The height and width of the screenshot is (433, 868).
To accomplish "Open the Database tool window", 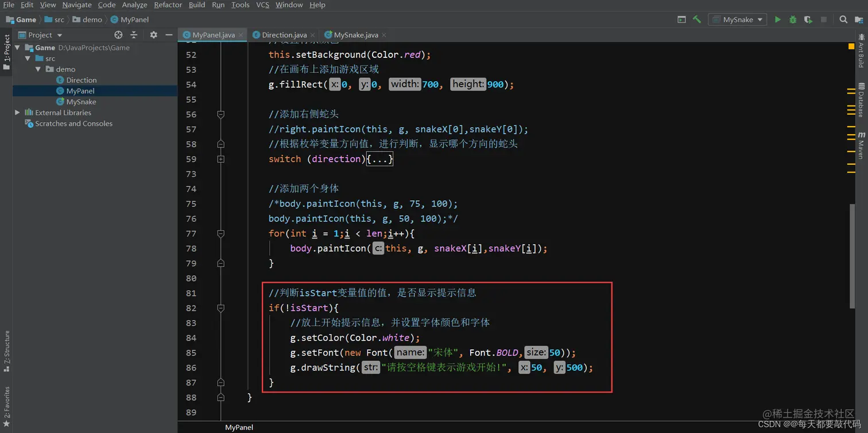I will click(861, 100).
